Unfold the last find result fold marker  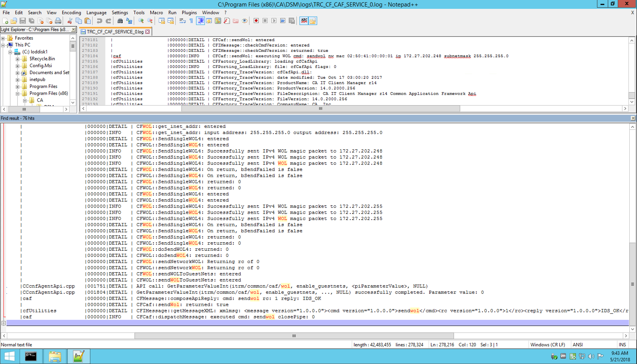point(4,323)
